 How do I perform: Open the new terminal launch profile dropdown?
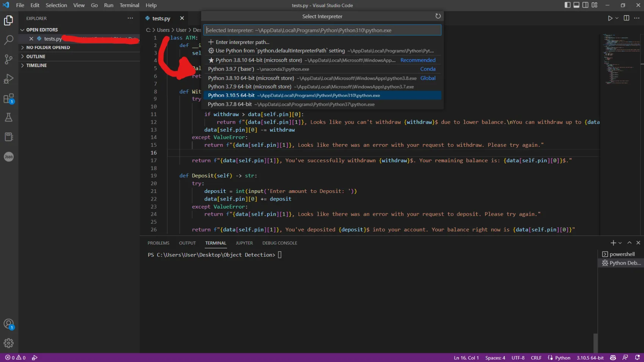620,243
